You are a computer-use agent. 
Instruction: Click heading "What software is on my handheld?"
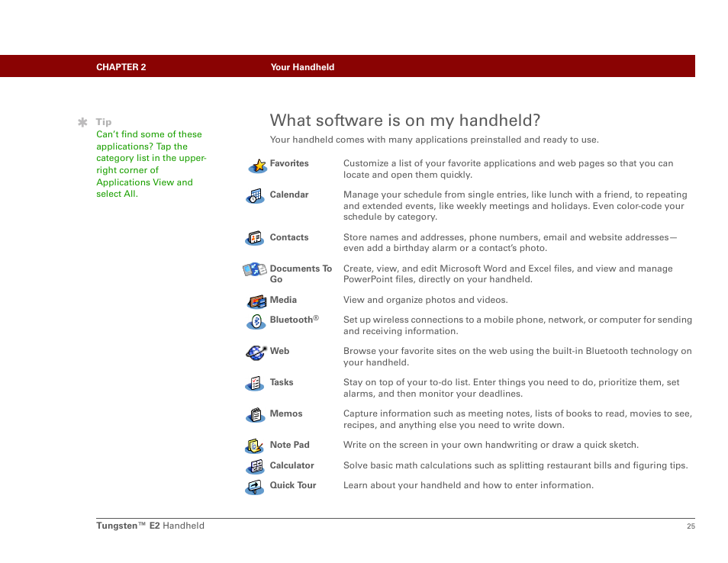point(405,121)
